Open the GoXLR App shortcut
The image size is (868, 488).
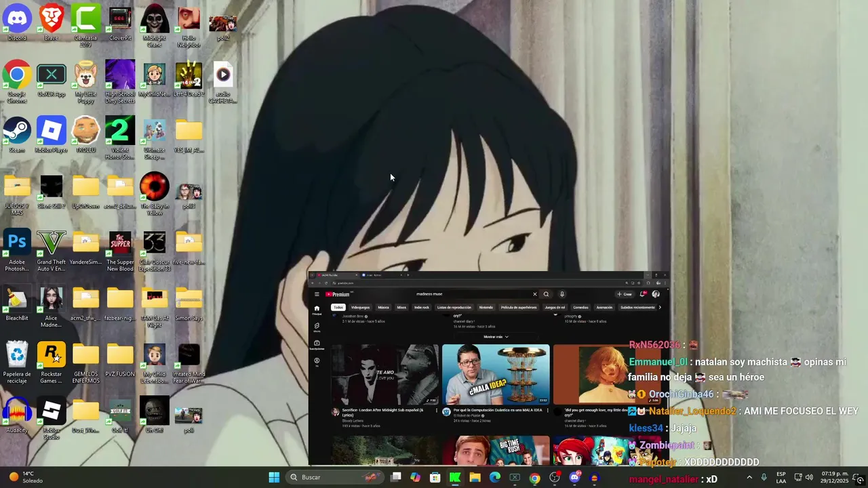52,80
